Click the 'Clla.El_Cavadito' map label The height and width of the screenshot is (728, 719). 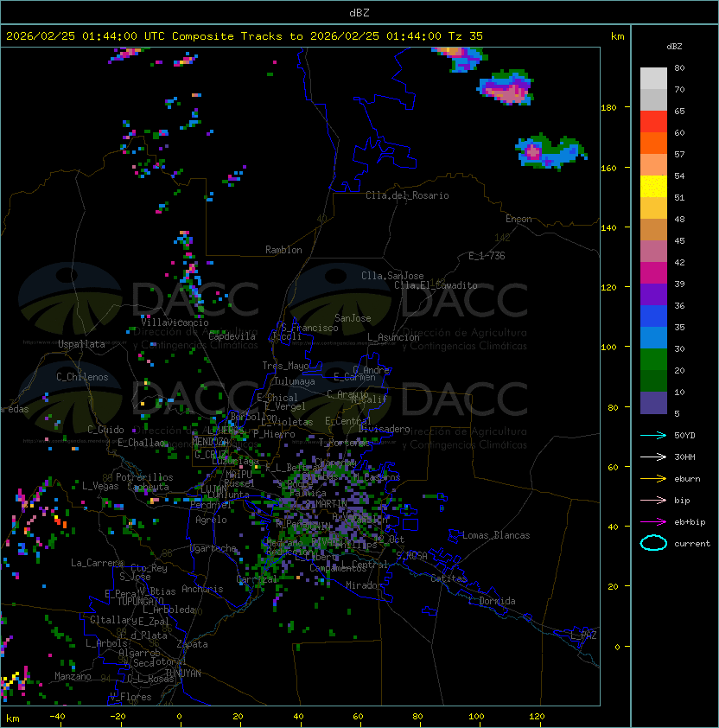coord(436,285)
